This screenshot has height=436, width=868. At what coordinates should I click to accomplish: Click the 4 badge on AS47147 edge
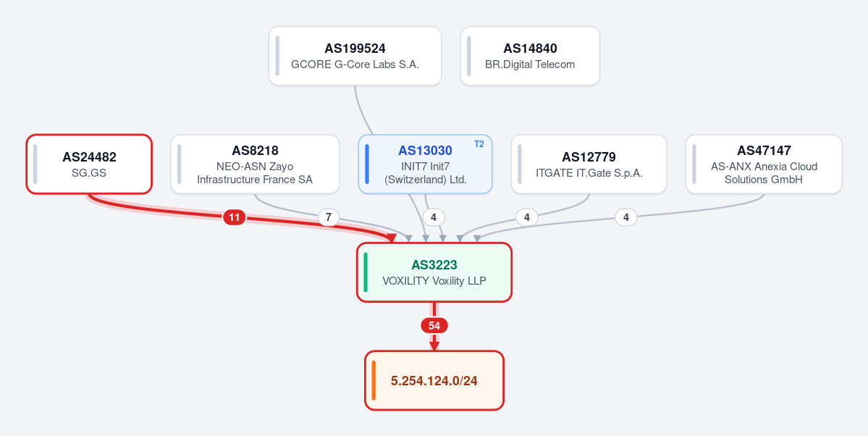625,218
